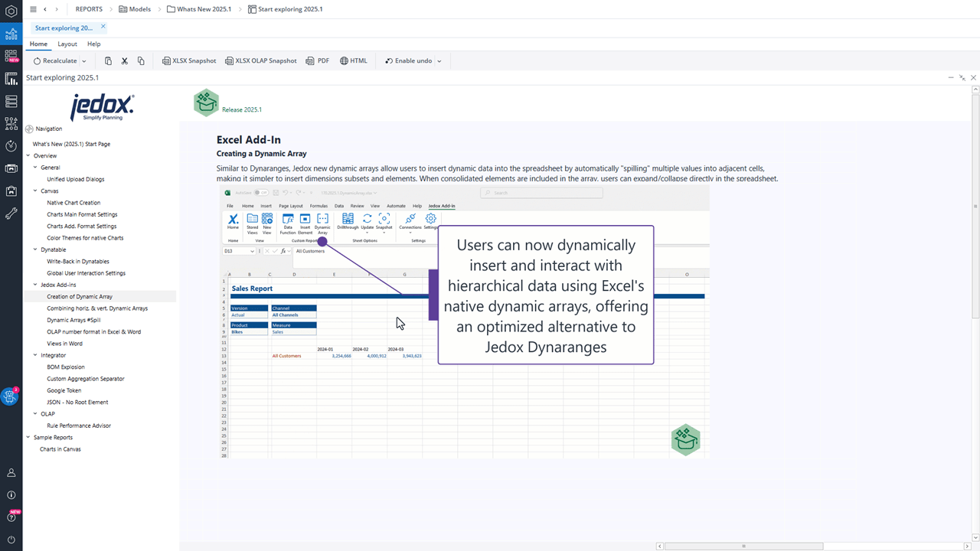The height and width of the screenshot is (551, 980).
Task: Export an XLSX Snapshot
Action: point(189,60)
